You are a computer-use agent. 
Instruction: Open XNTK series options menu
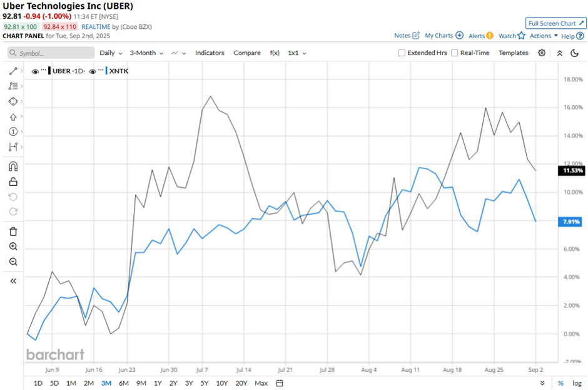click(x=101, y=70)
